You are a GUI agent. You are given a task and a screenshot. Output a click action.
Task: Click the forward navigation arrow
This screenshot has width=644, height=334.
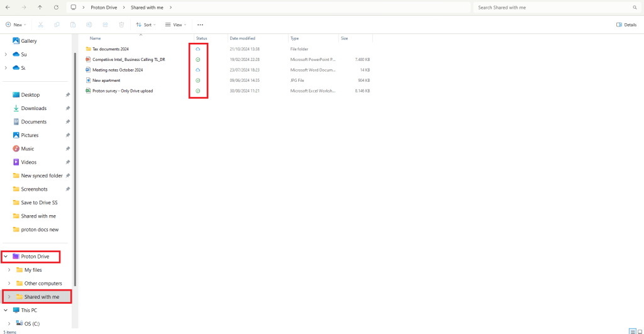point(24,8)
